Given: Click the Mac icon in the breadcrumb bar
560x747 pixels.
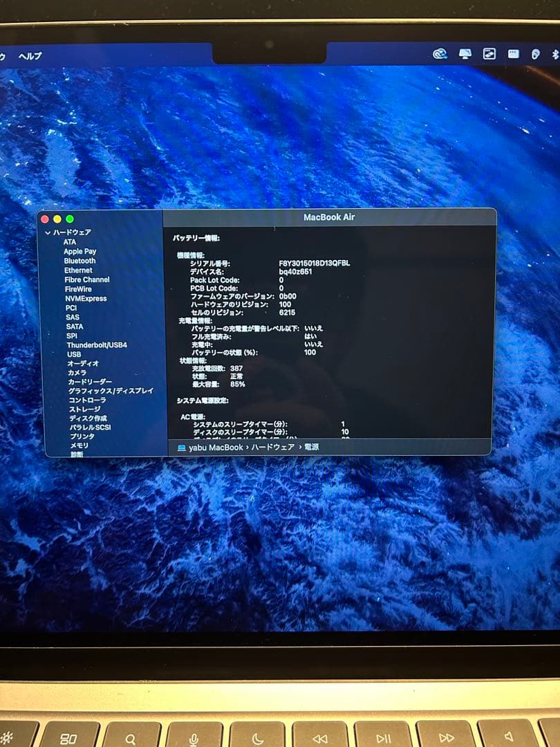Looking at the screenshot, I should coord(181,448).
